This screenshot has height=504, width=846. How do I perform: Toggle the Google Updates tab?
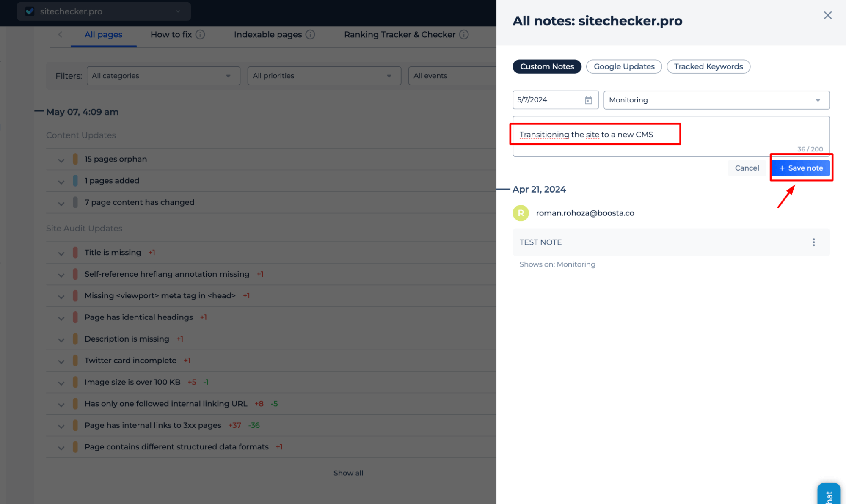coord(624,66)
